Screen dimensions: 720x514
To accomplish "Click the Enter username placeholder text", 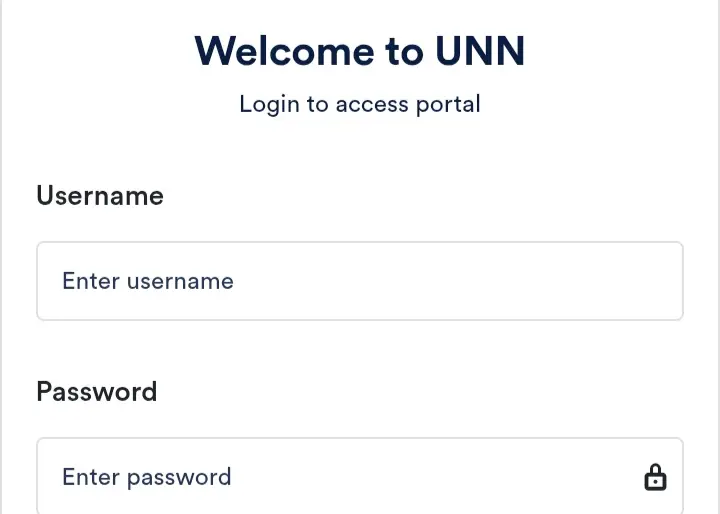I will pyautogui.click(x=148, y=281).
